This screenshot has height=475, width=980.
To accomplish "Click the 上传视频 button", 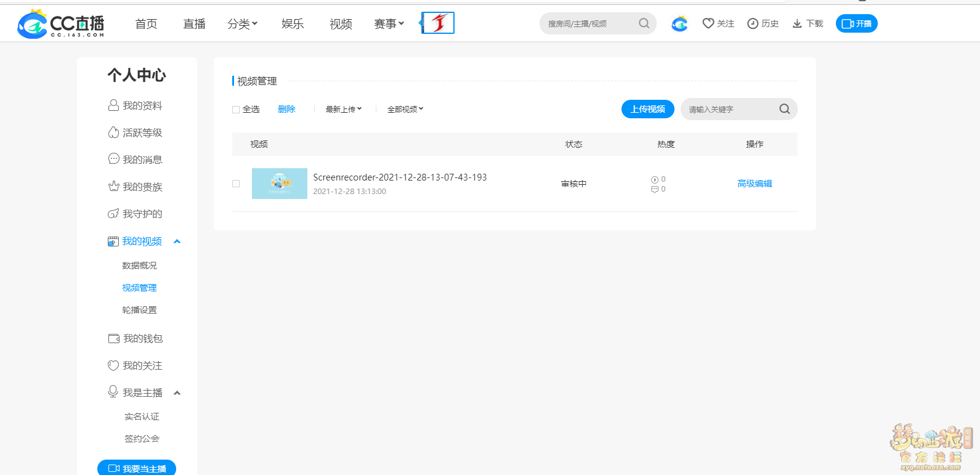I will (647, 109).
